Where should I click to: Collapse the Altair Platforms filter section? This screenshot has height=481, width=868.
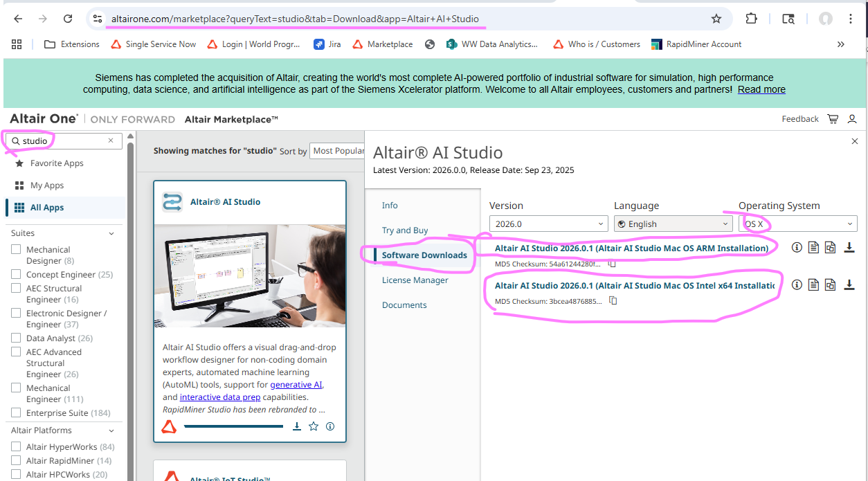(x=111, y=430)
